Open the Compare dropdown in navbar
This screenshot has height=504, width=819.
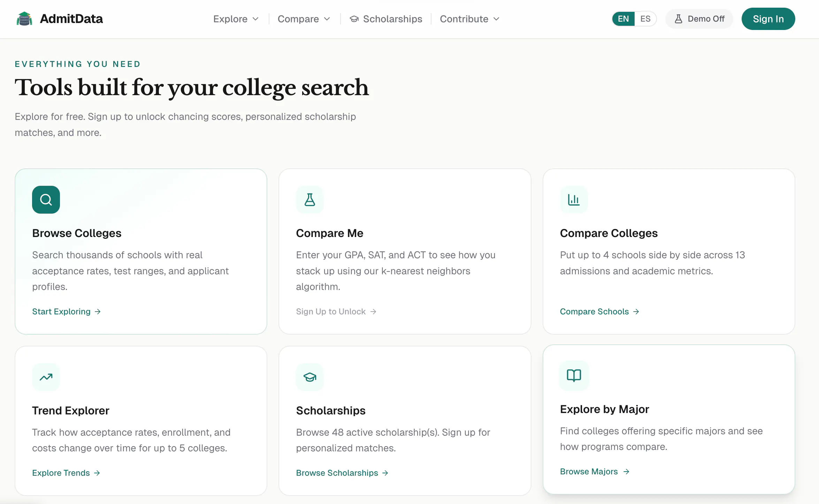pos(304,19)
